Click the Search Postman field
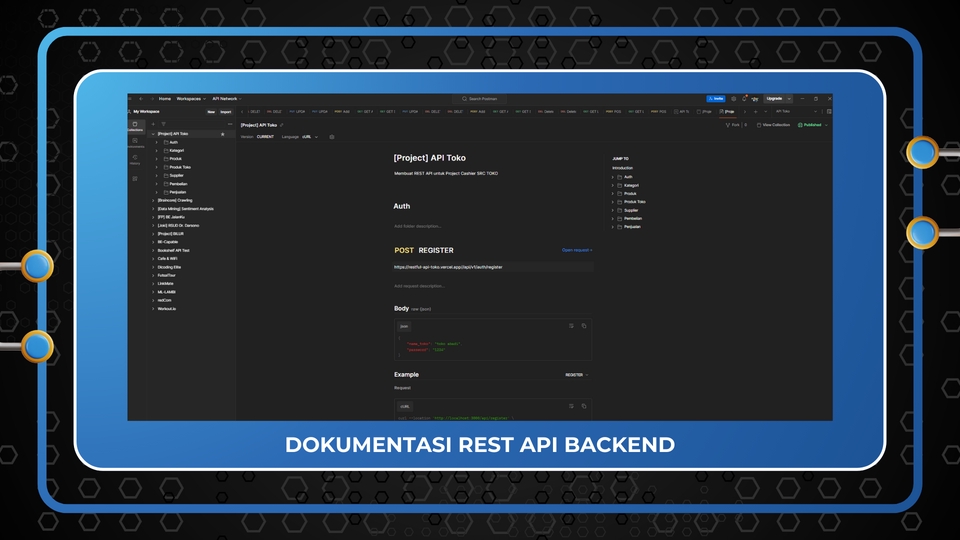 click(480, 99)
